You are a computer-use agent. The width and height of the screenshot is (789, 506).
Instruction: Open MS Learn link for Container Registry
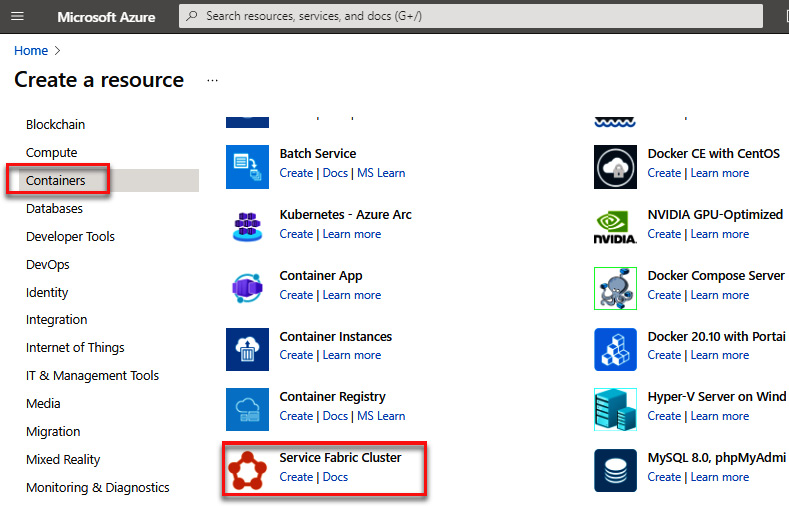click(x=381, y=416)
